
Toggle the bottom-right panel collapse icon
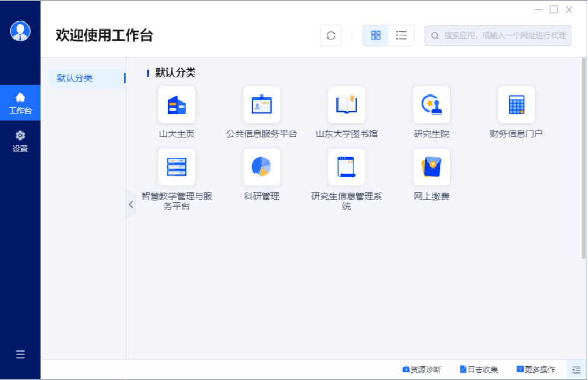pos(576,370)
